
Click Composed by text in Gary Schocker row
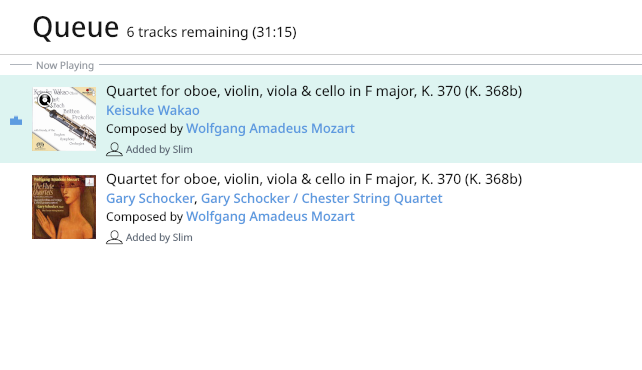click(x=144, y=217)
